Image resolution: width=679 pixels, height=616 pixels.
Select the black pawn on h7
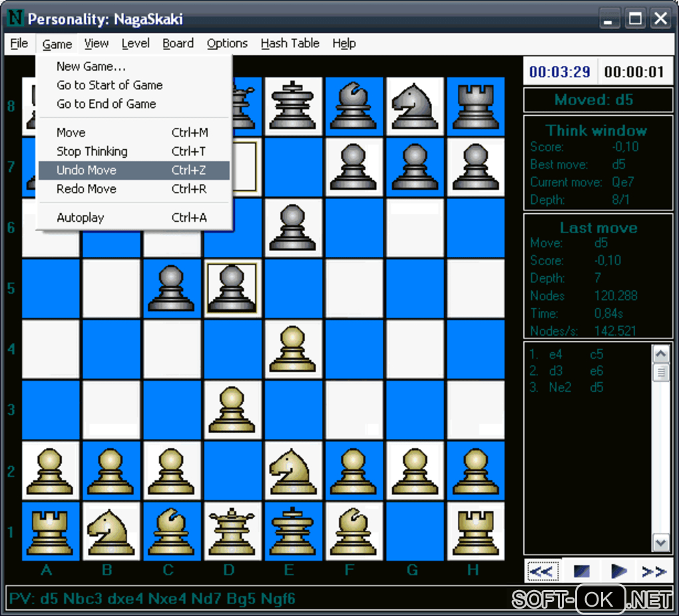tap(475, 167)
